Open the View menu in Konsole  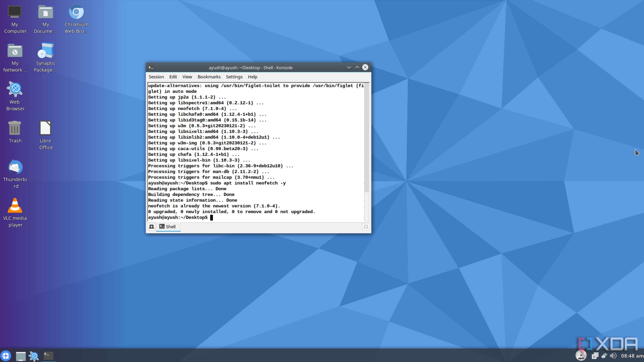point(187,77)
